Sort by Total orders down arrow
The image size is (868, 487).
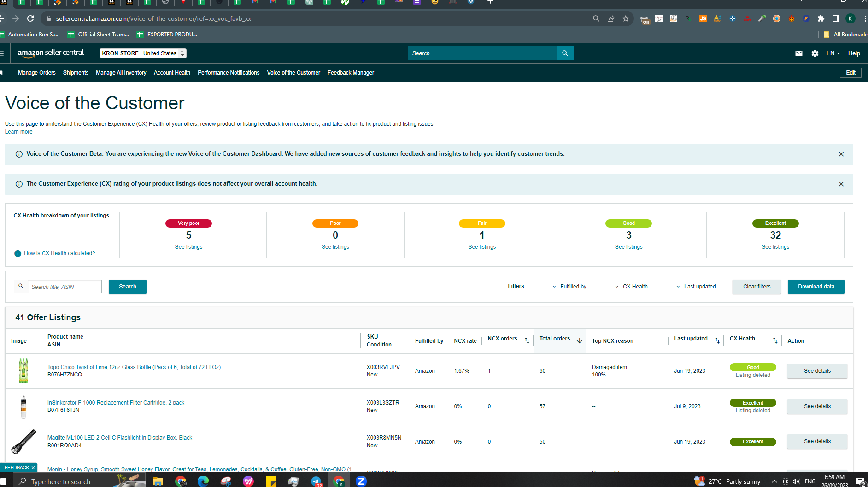point(580,340)
